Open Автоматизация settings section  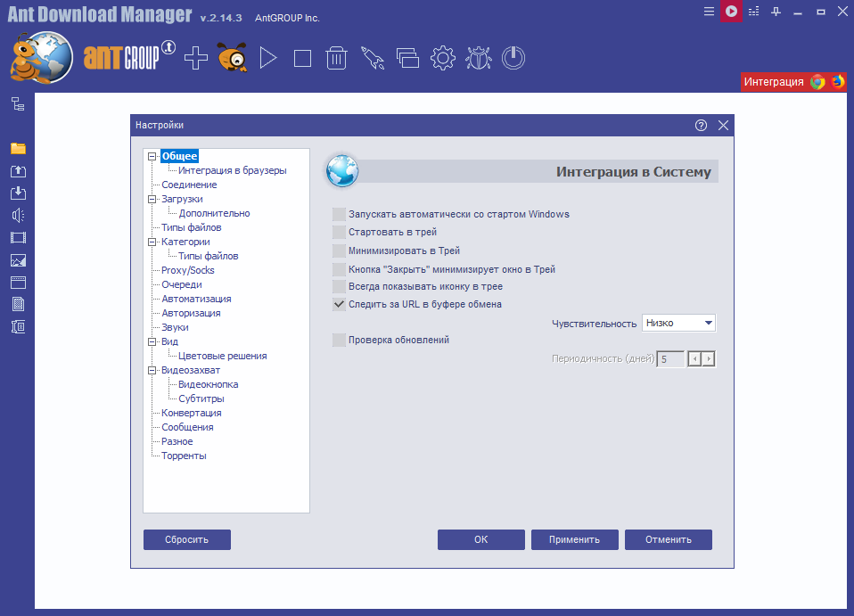pyautogui.click(x=196, y=299)
